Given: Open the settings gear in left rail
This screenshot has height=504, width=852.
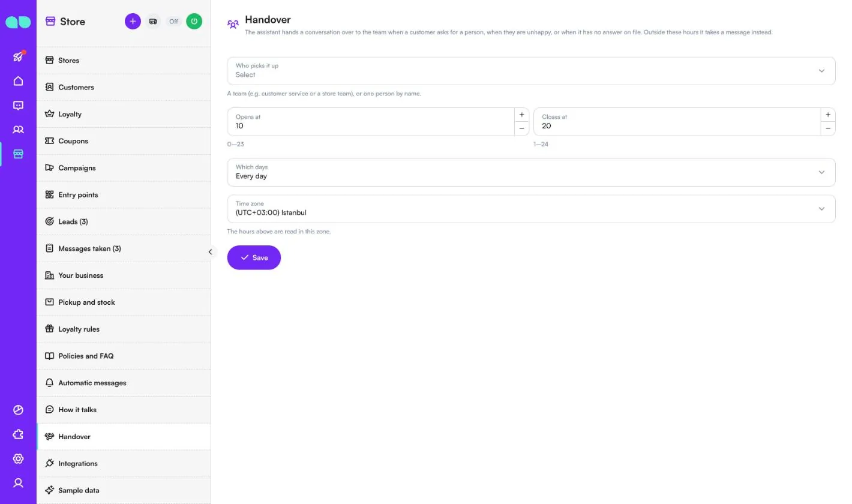Looking at the screenshot, I should tap(18, 458).
